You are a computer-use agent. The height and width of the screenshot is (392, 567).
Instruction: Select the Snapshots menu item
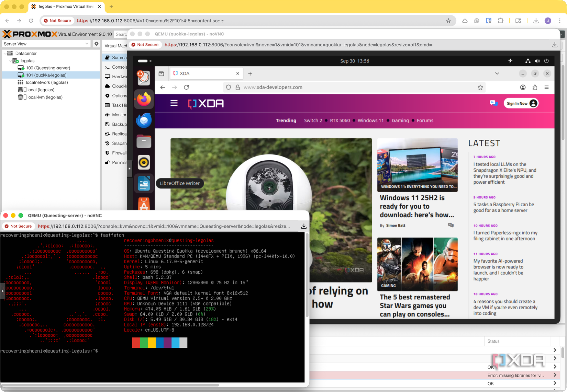point(119,143)
